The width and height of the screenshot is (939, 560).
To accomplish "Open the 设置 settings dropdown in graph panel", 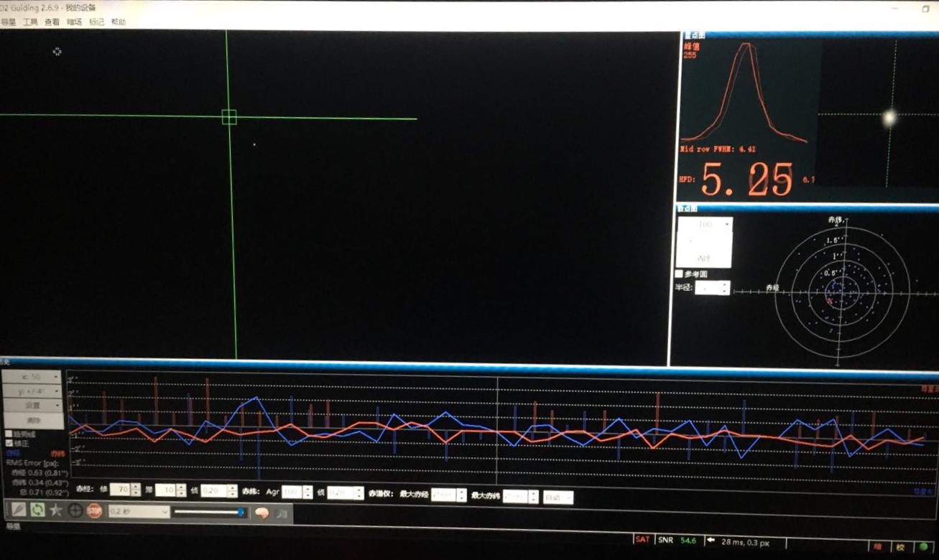I will pos(32,406).
